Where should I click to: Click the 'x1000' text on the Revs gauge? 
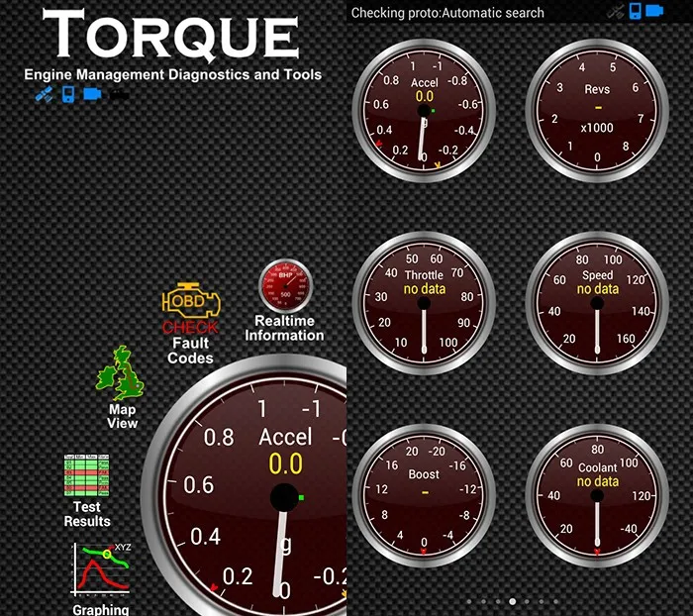click(x=597, y=128)
